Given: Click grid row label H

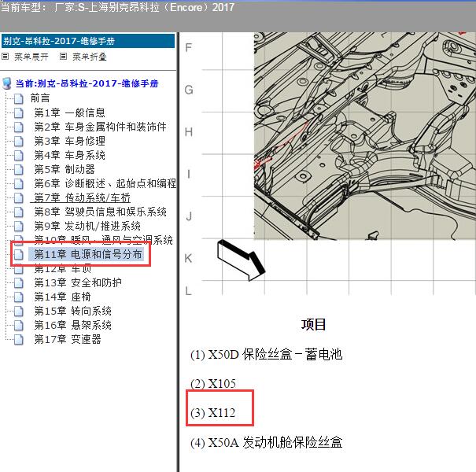Looking at the screenshot, I should 189,132.
